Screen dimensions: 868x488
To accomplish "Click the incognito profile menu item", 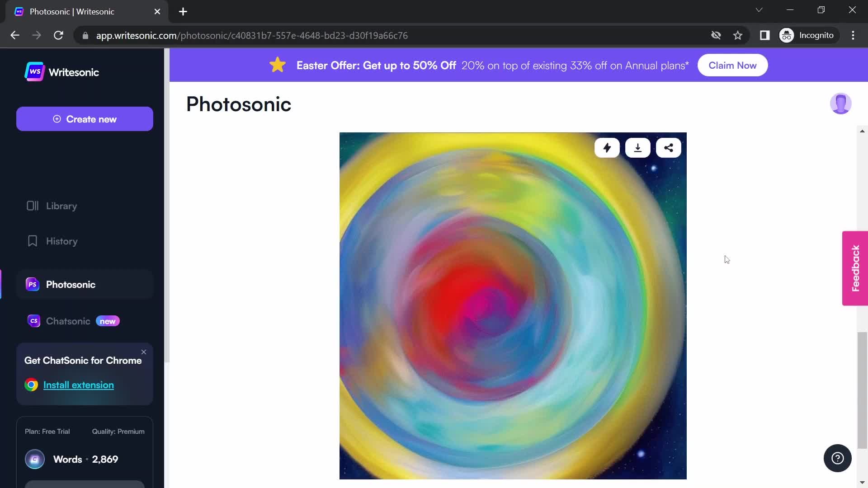I will (x=808, y=35).
